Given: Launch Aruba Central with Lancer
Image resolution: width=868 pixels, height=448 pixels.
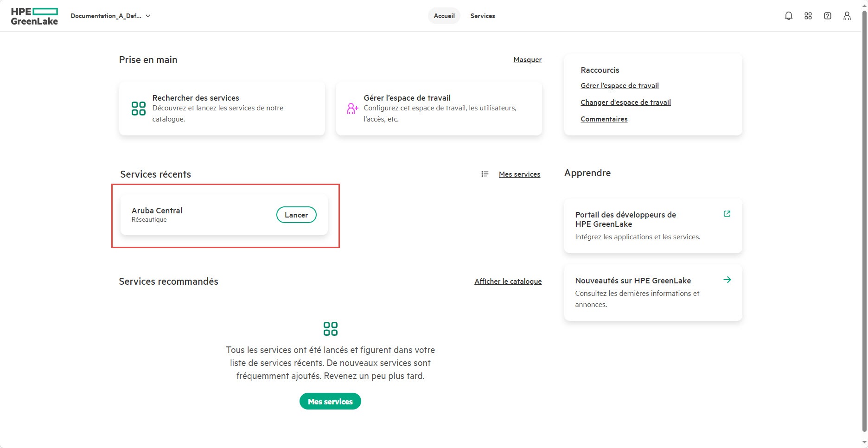Looking at the screenshot, I should (x=296, y=215).
